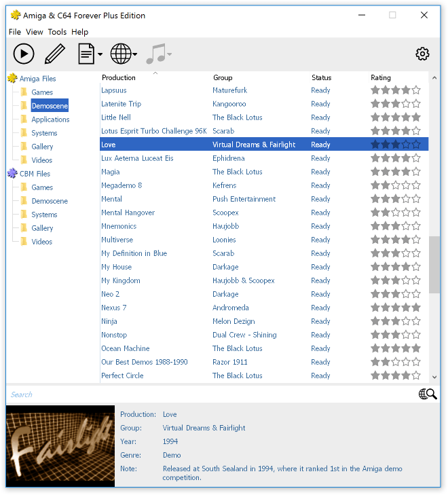Select Systems folder under Amiga Files

[x=44, y=133]
